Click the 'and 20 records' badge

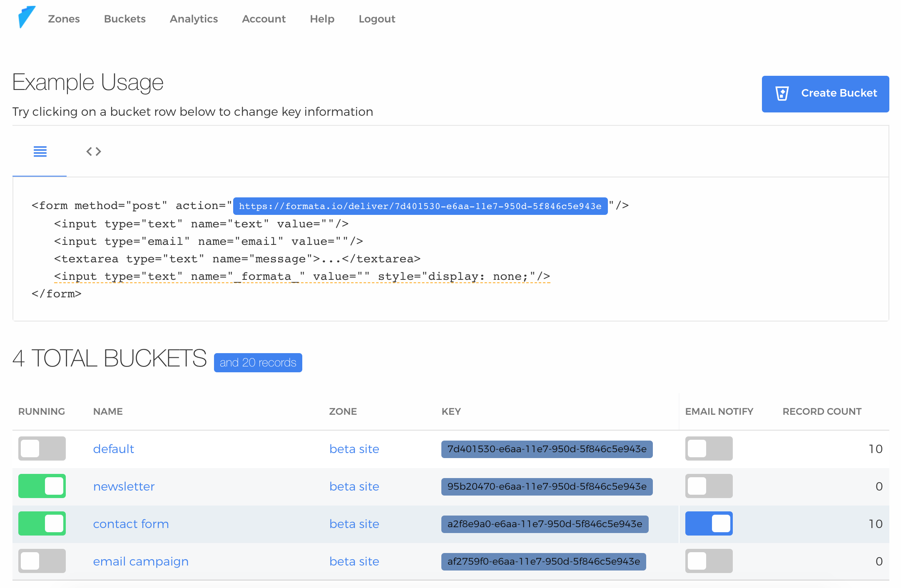click(x=258, y=363)
